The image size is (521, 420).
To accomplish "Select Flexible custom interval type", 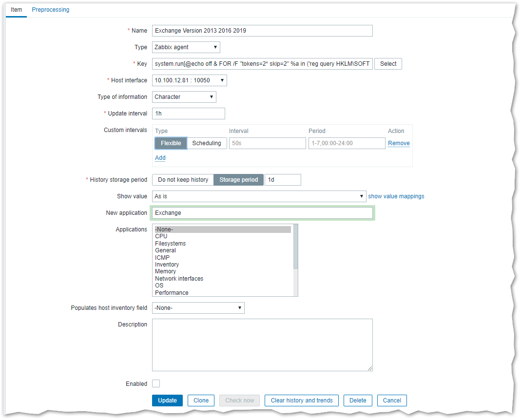I will click(x=171, y=143).
